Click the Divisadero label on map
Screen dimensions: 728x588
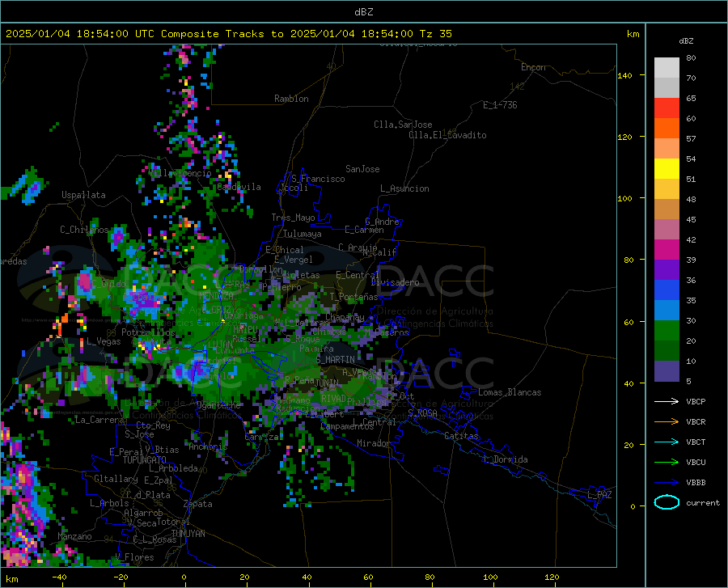tap(395, 282)
